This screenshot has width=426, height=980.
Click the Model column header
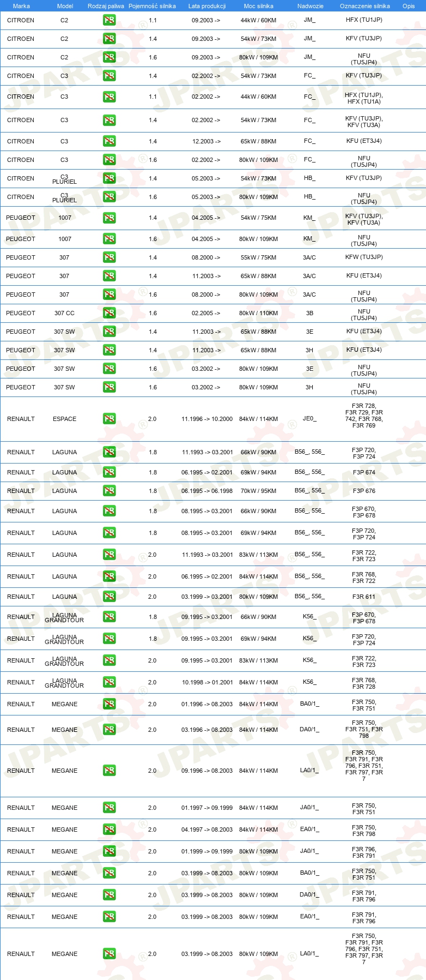65,6
